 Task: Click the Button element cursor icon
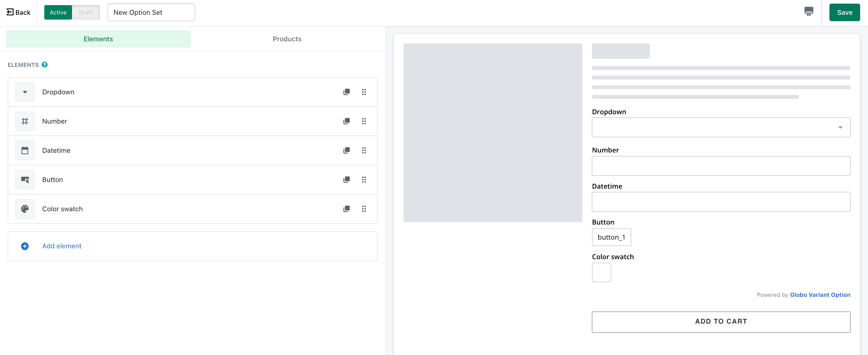click(x=25, y=180)
